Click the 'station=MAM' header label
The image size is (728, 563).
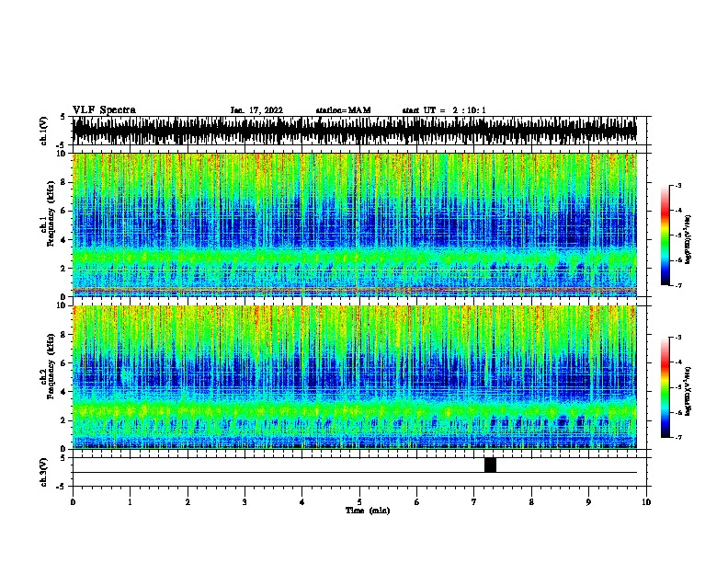pos(343,110)
